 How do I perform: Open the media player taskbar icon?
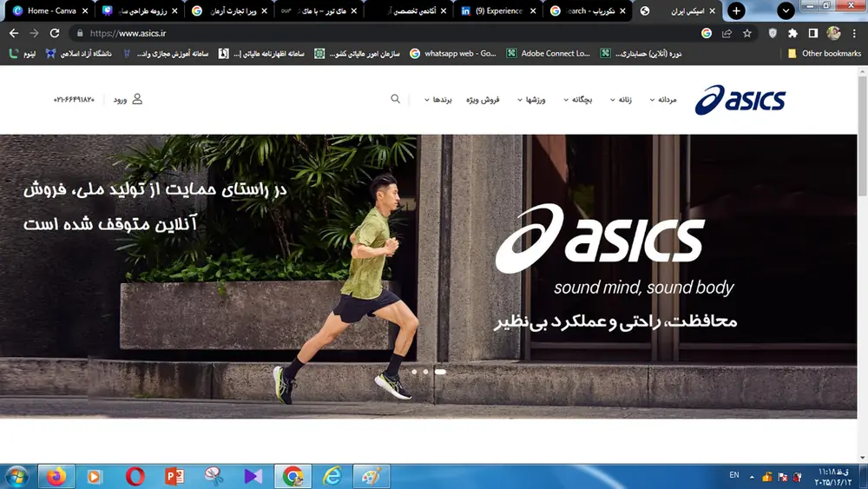(x=94, y=476)
